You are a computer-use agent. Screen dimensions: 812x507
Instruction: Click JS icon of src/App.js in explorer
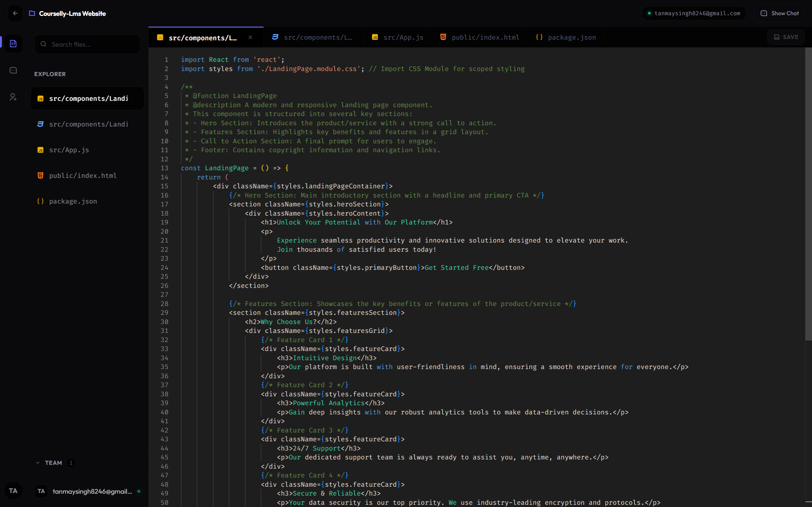point(40,150)
